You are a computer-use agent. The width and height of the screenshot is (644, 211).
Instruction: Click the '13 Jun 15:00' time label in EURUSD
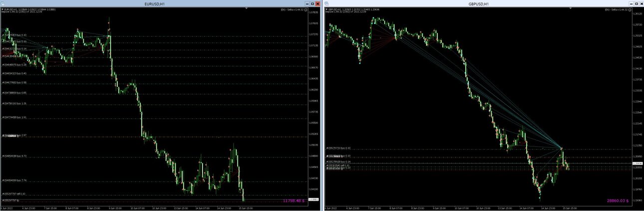click(180, 208)
